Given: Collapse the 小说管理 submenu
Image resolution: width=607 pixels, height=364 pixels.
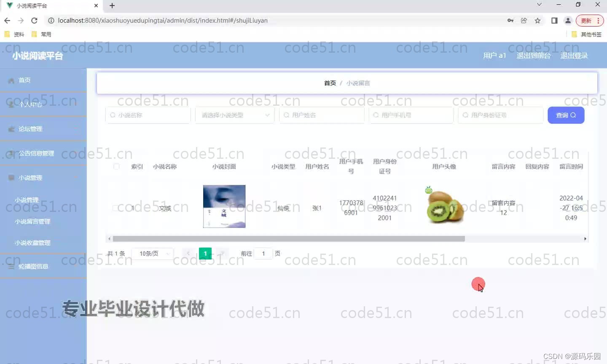Looking at the screenshot, I should [42, 178].
